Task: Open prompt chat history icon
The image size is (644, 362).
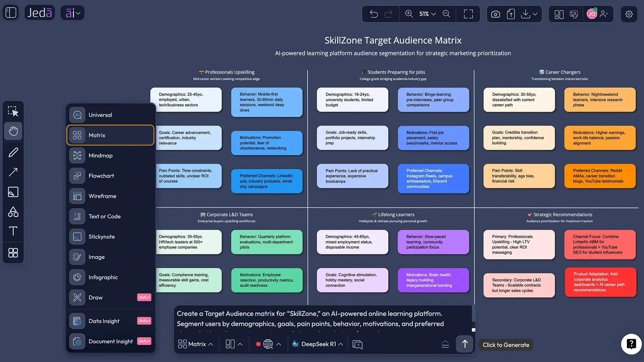Action: 358,344
